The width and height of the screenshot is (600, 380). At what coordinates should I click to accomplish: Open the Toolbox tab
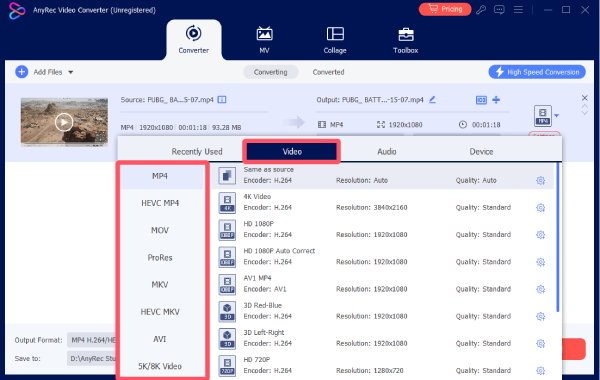406,39
